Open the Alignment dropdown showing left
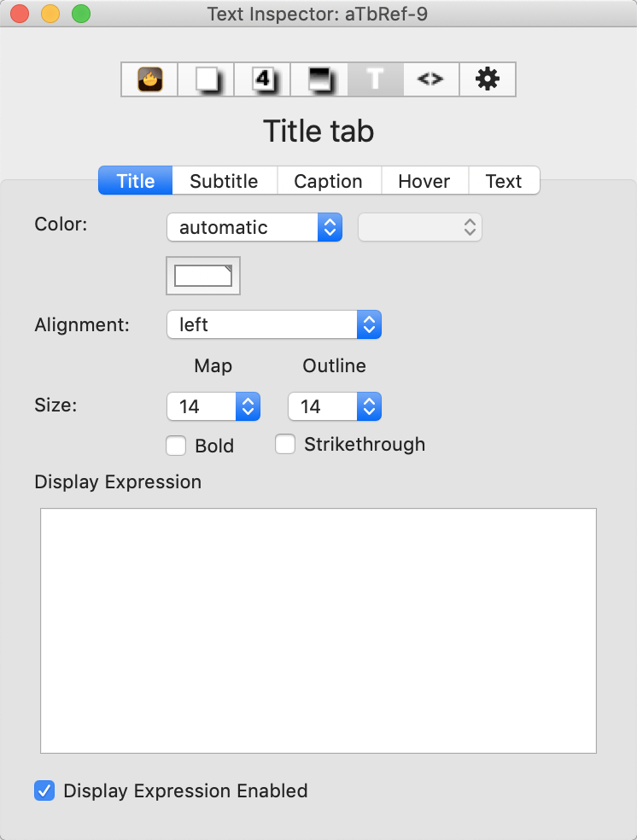 273,324
